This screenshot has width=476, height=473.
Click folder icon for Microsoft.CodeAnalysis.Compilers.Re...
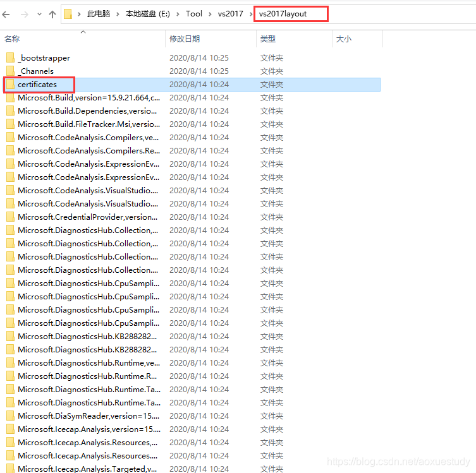click(10, 151)
